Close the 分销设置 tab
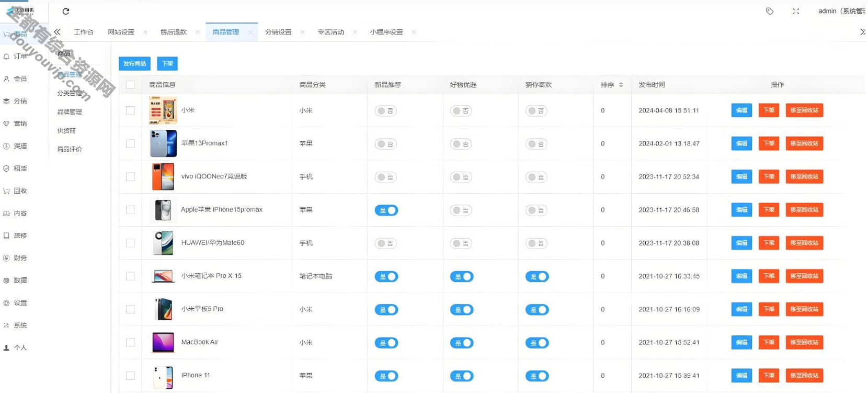 pos(302,32)
